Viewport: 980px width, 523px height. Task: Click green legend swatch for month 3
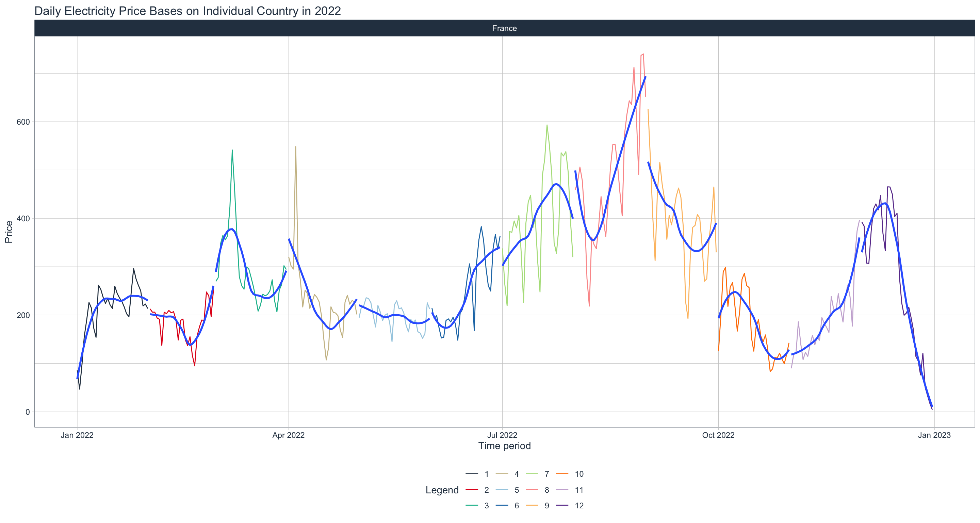472,506
